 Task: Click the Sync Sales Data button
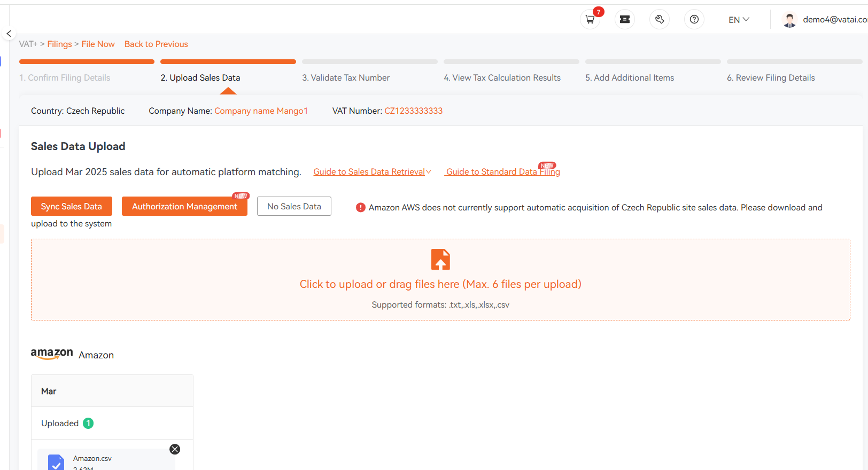(x=72, y=206)
